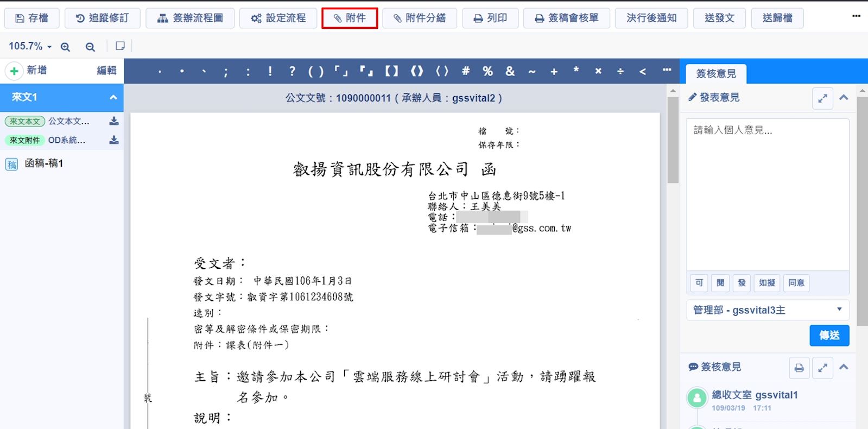
Task: Click the zoom in magnifier icon
Action: 65,47
